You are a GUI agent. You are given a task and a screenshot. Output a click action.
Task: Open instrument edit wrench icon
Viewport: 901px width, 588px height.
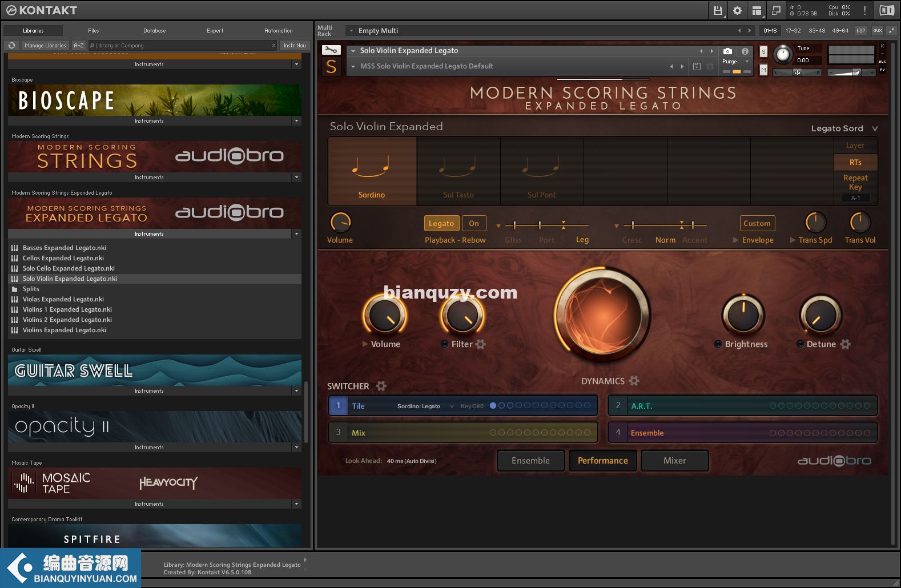tap(331, 50)
